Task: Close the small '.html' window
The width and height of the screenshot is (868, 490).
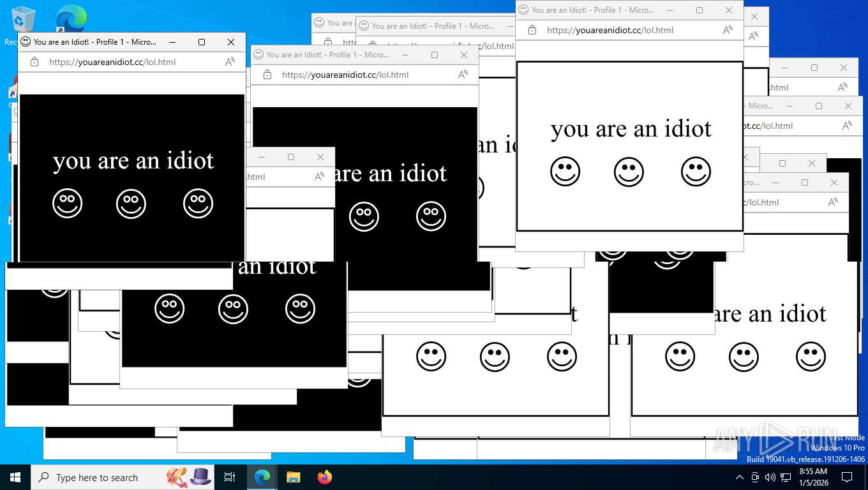Action: pos(320,157)
